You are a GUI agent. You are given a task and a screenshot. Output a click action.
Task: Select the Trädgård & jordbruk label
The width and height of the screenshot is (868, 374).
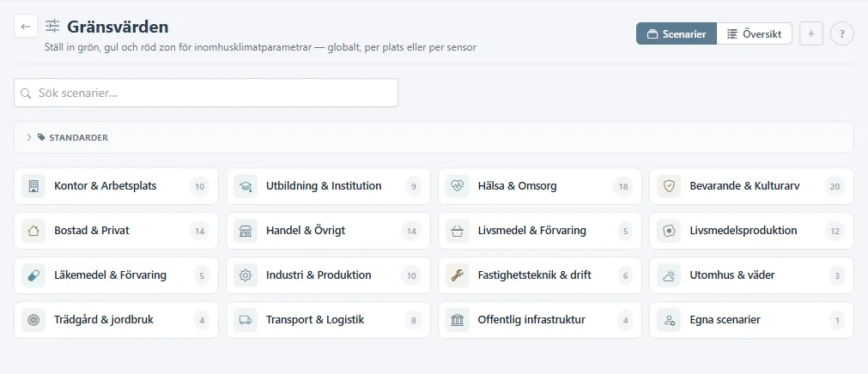(104, 320)
